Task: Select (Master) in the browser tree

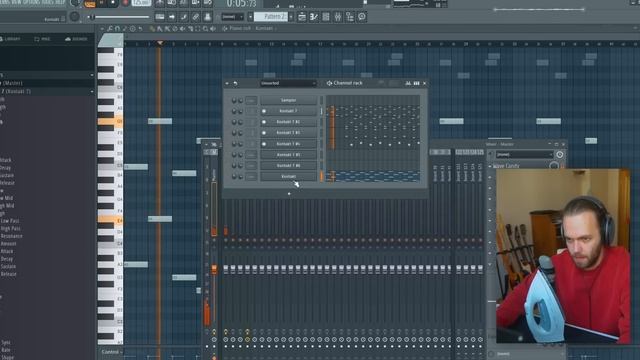Action: [13, 83]
